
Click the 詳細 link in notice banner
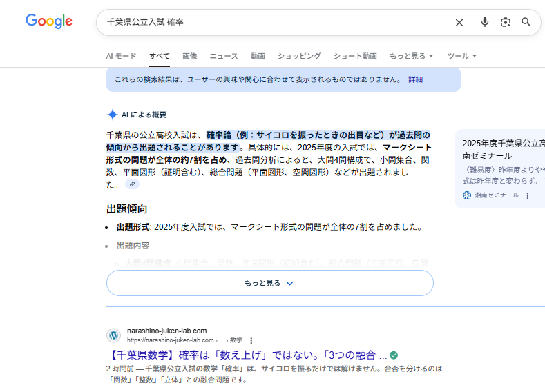click(415, 79)
